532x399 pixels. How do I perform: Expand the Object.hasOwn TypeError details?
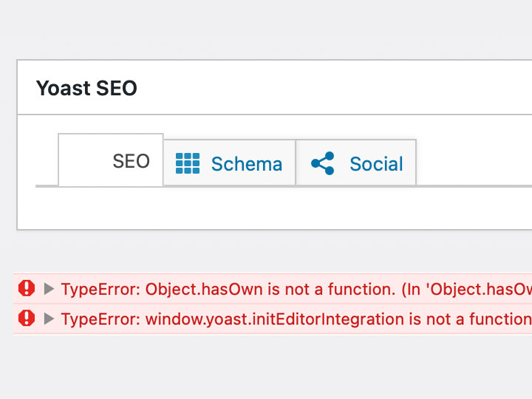(x=50, y=289)
